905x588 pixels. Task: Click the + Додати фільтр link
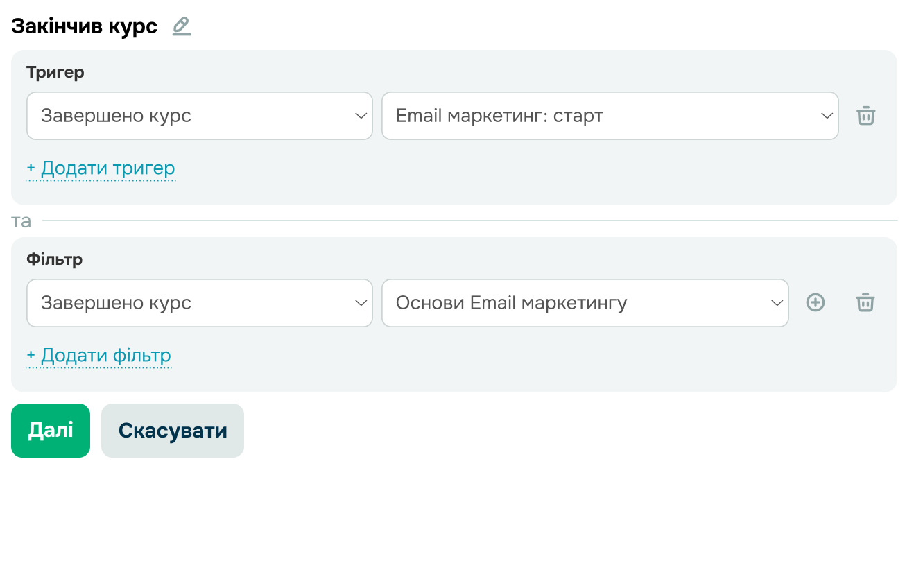coord(98,356)
